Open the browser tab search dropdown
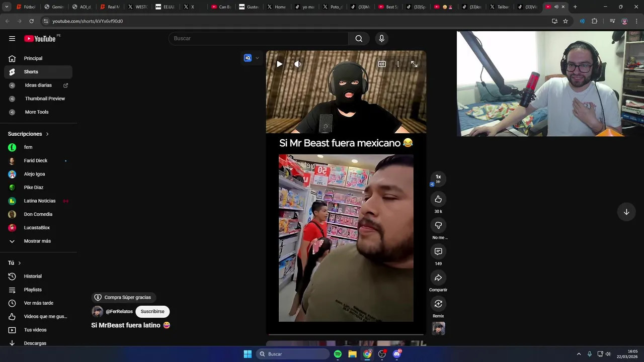Image resolution: width=644 pixels, height=362 pixels. (7, 7)
